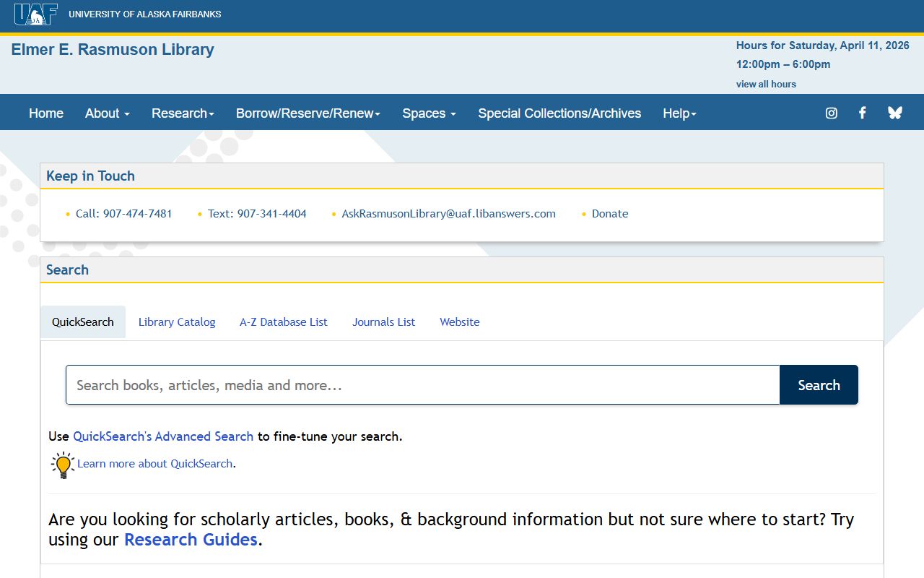Open Special Collections/Archives page
This screenshot has width=924, height=578.
[559, 113]
